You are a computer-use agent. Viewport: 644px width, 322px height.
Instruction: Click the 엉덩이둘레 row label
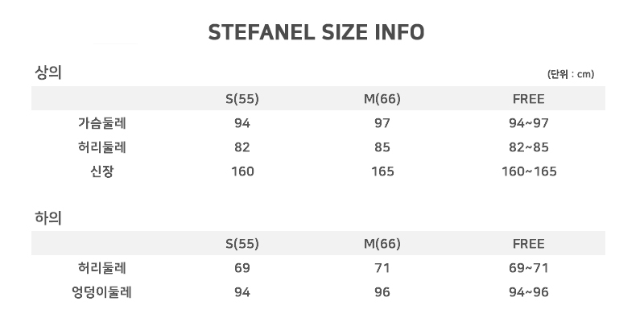pos(102,292)
